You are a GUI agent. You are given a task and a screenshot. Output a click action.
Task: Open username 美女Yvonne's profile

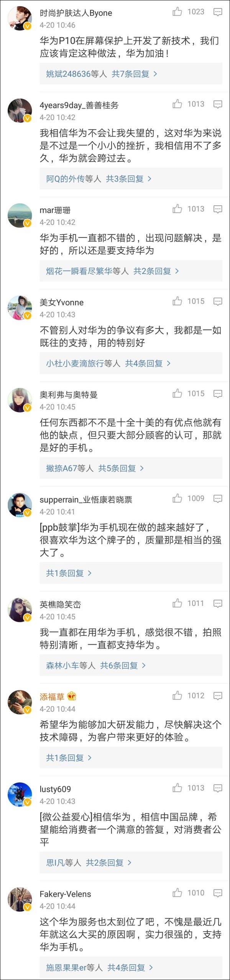[x=62, y=302]
